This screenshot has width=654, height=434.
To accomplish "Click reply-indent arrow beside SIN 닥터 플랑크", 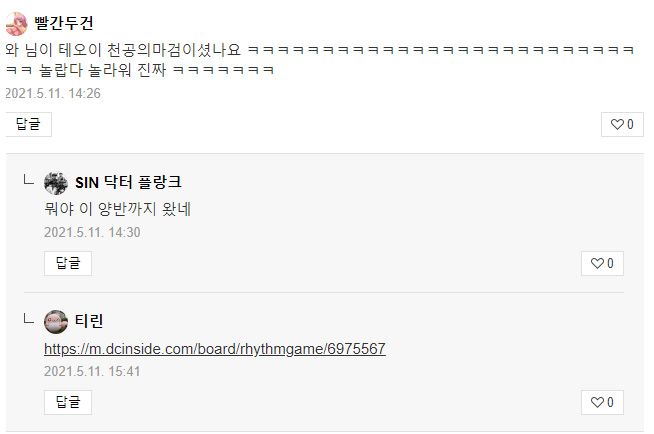I will pyautogui.click(x=28, y=180).
